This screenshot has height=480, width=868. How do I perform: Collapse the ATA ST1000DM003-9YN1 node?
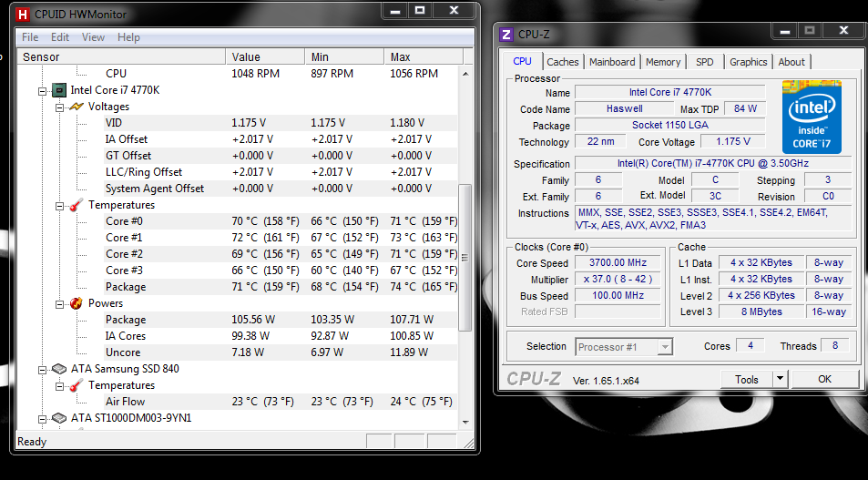click(42, 419)
